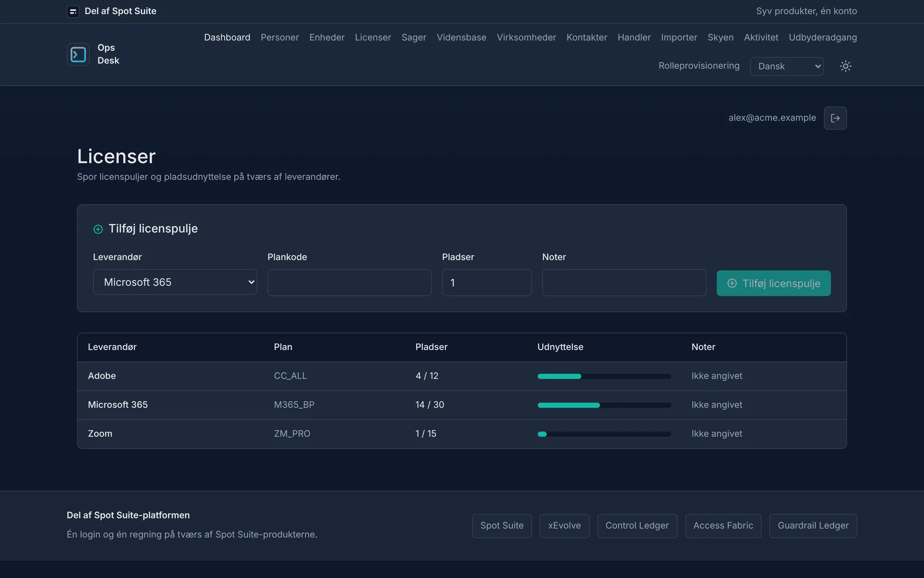The width and height of the screenshot is (924, 578).
Task: Click the M365_BP plan code
Action: 294,405
